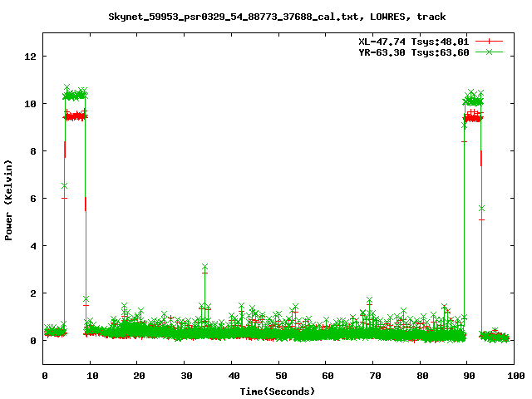Click y-axis tick label 6
The height and width of the screenshot is (399, 532).
tap(33, 199)
